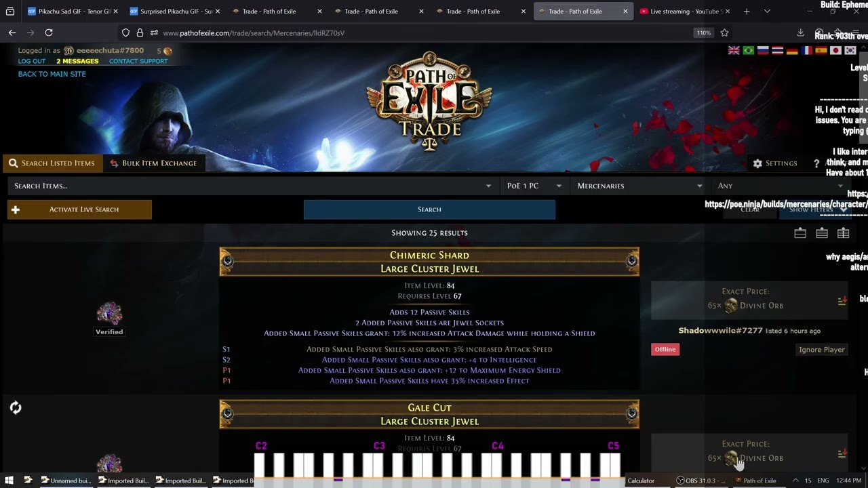Open Calculator from the taskbar

(641, 481)
